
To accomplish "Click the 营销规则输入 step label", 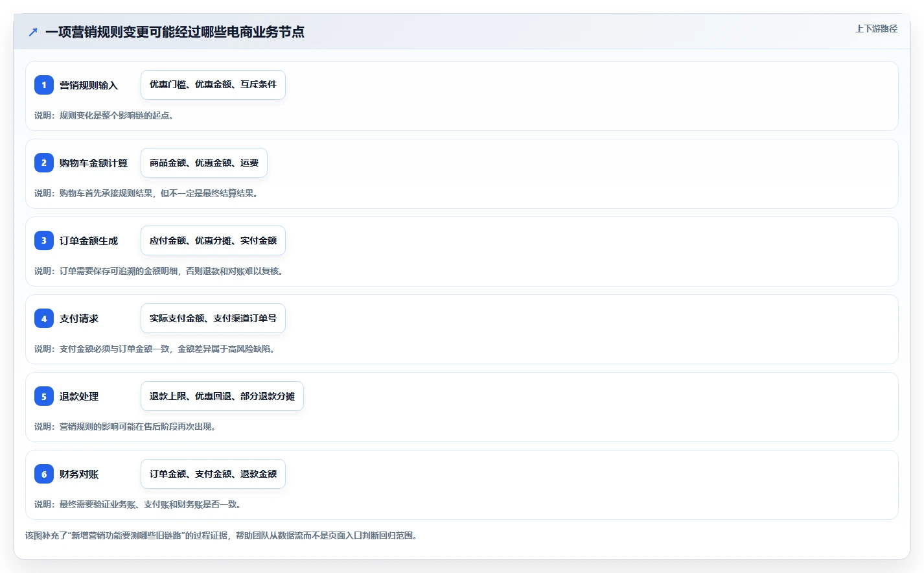I will pyautogui.click(x=89, y=85).
